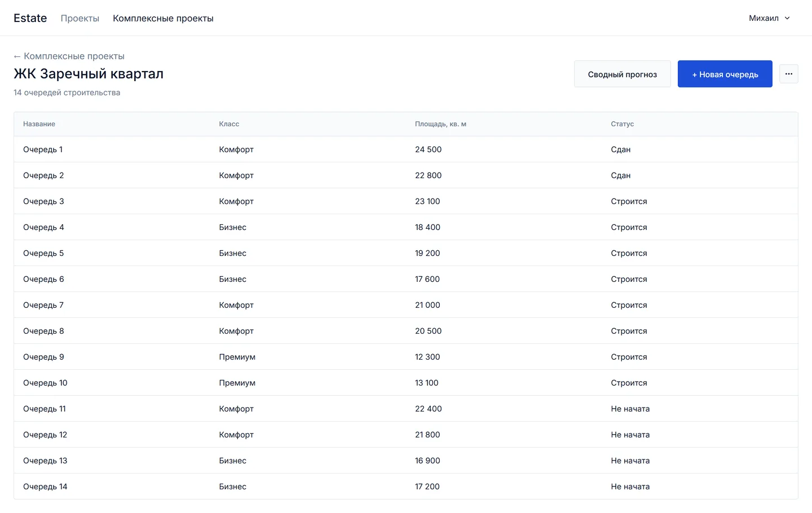Click the Статус column header
The image size is (812, 513).
click(x=623, y=124)
